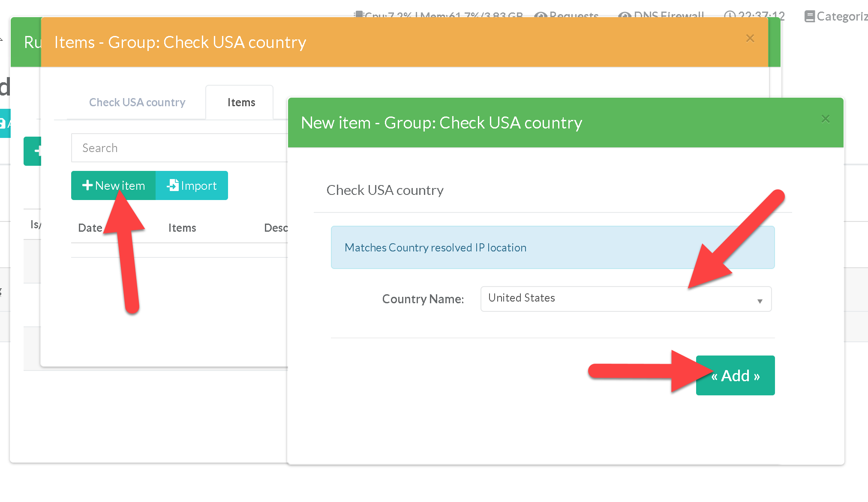Click the Items column header
The image size is (868, 502).
click(182, 228)
